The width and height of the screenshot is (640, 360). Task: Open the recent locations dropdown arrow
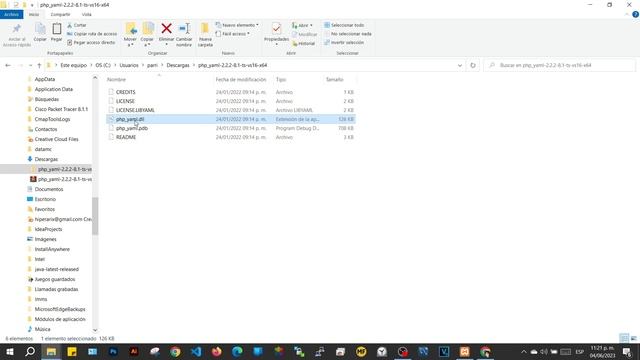pyautogui.click(x=30, y=65)
